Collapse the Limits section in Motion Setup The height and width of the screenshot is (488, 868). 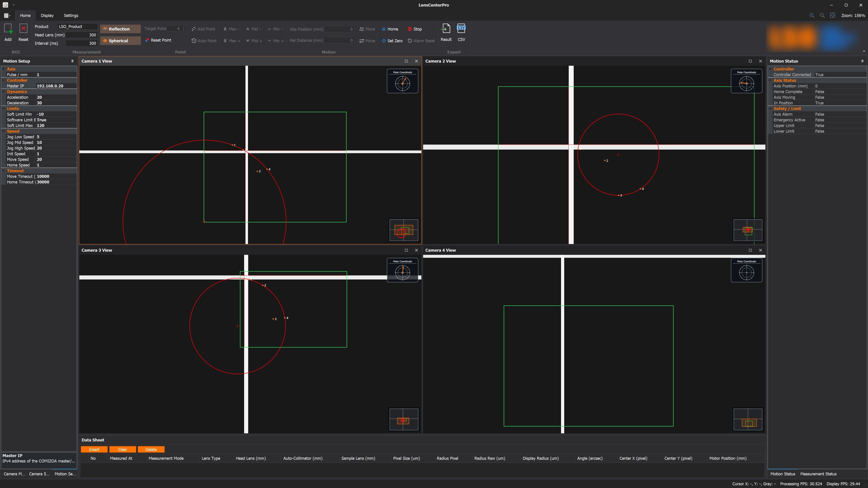pyautogui.click(x=3, y=108)
